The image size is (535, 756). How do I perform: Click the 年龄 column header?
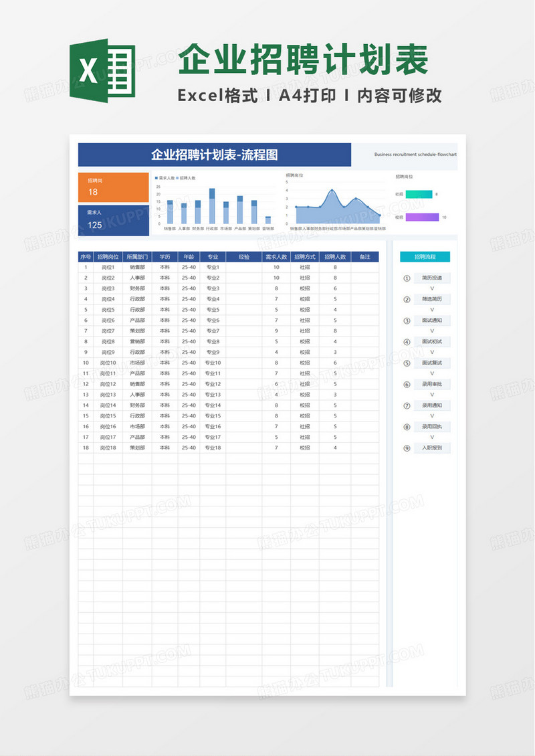(189, 257)
